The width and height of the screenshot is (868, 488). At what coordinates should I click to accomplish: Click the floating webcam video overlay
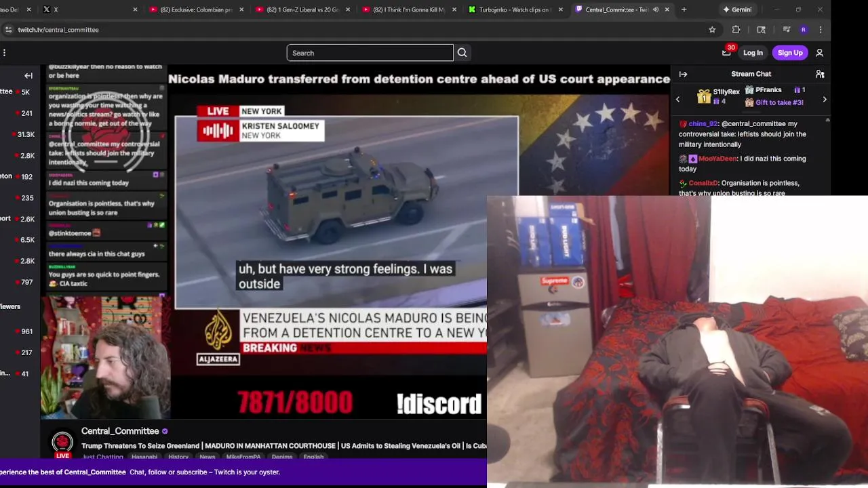[x=677, y=342]
